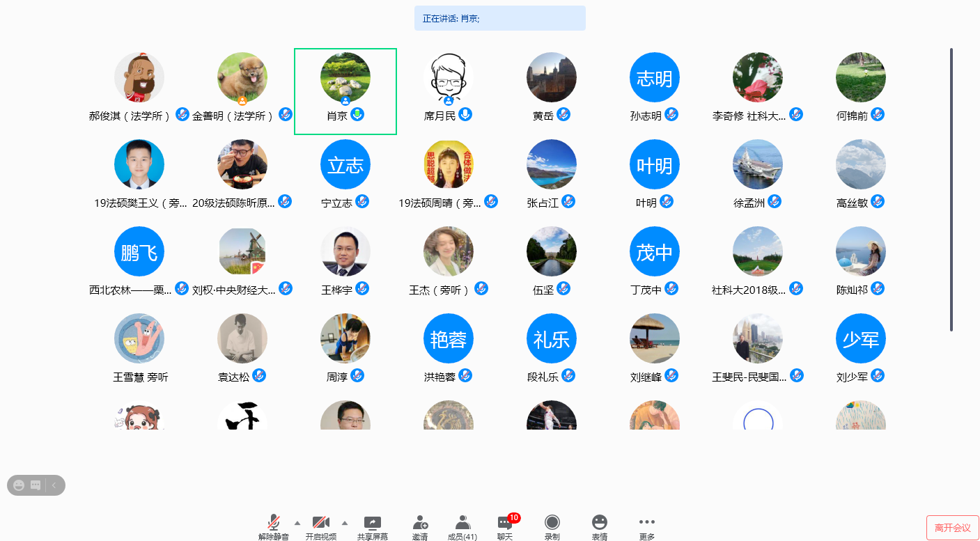Select 肖京's highlighted avatar thumbnail

pos(345,77)
